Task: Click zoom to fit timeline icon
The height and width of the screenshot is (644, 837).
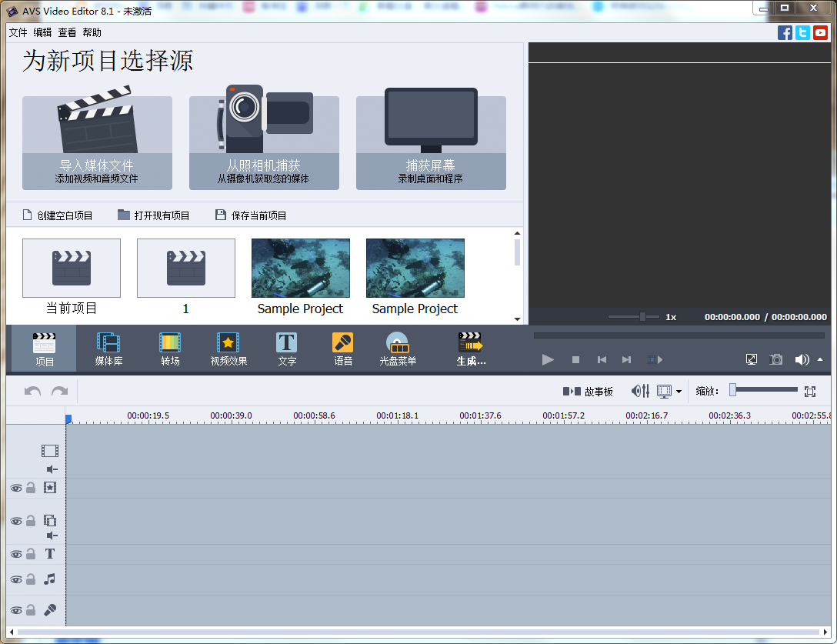Action: 810,392
